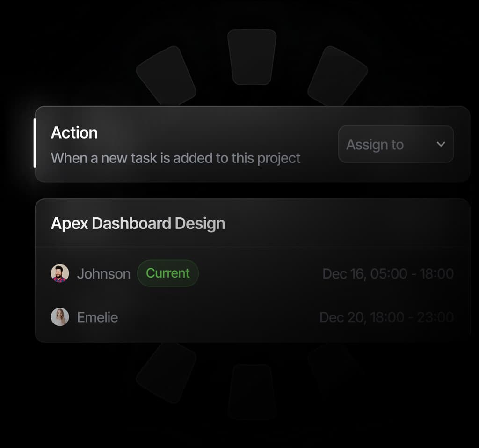Click the Dec 20, 18:00 - 23:00 schedule

[x=386, y=317]
